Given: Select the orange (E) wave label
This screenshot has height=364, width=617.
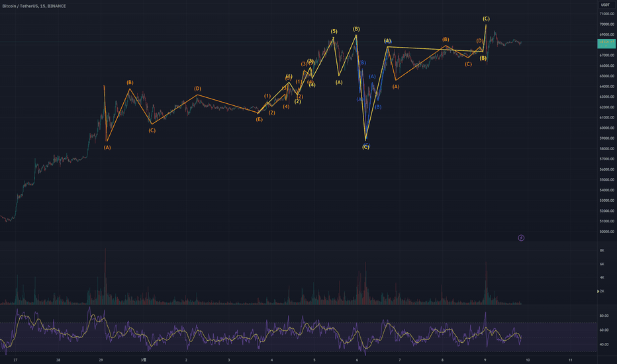Looking at the screenshot, I should tap(259, 119).
